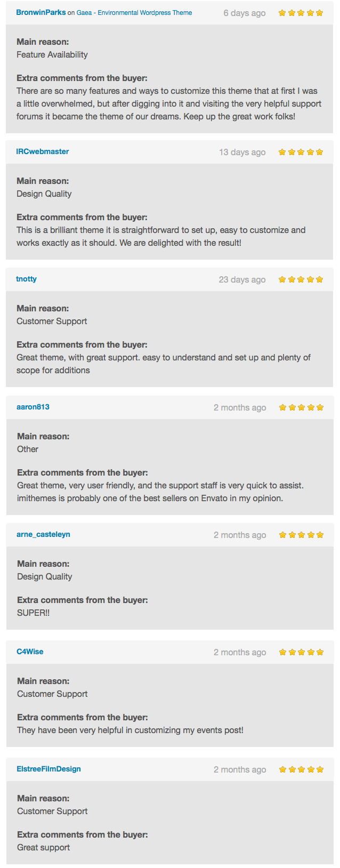
Task: Visit IRCwebmaster's profile
Action: 43,151
